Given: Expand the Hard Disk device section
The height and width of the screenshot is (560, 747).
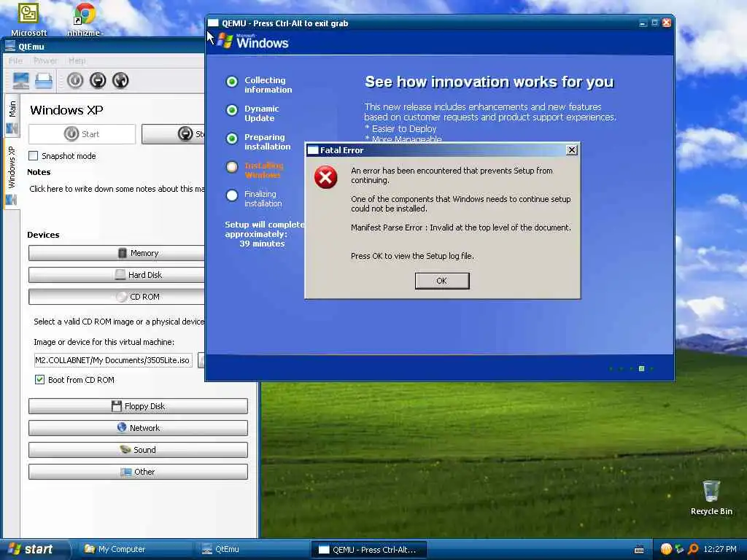Looking at the screenshot, I should click(x=117, y=275).
